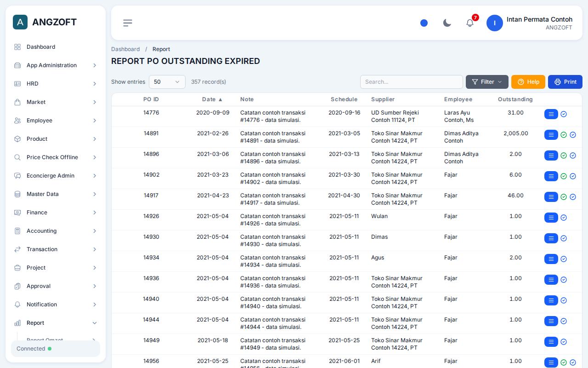This screenshot has width=588, height=368.
Task: Open the Filter dropdown button
Action: tap(487, 82)
